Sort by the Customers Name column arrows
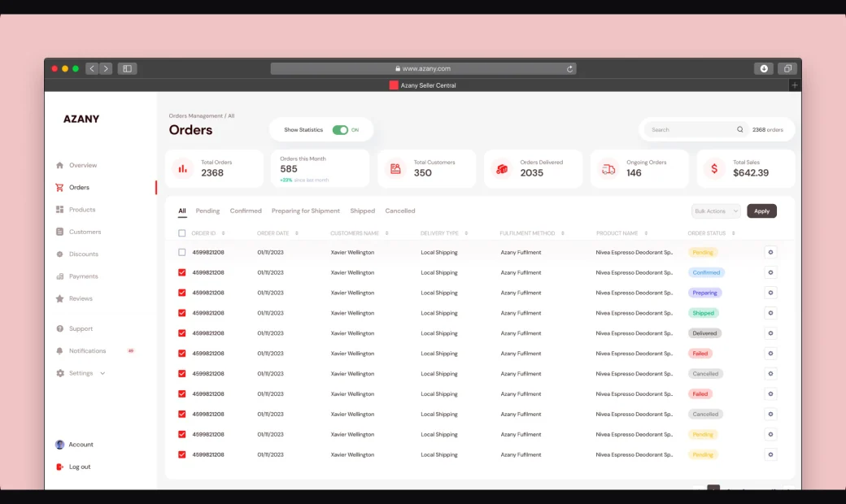The height and width of the screenshot is (504, 846). point(387,233)
